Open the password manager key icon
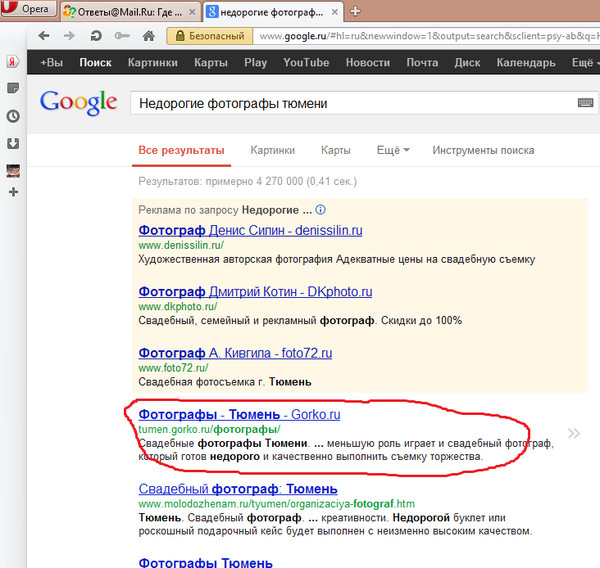The image size is (600, 568). click(x=122, y=36)
